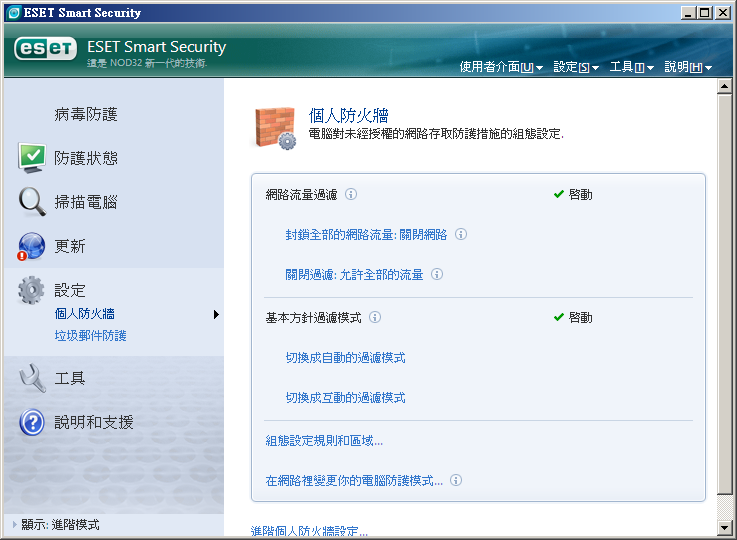Minimize the ESET Smart Security window
737x540 pixels.
pos(689,13)
